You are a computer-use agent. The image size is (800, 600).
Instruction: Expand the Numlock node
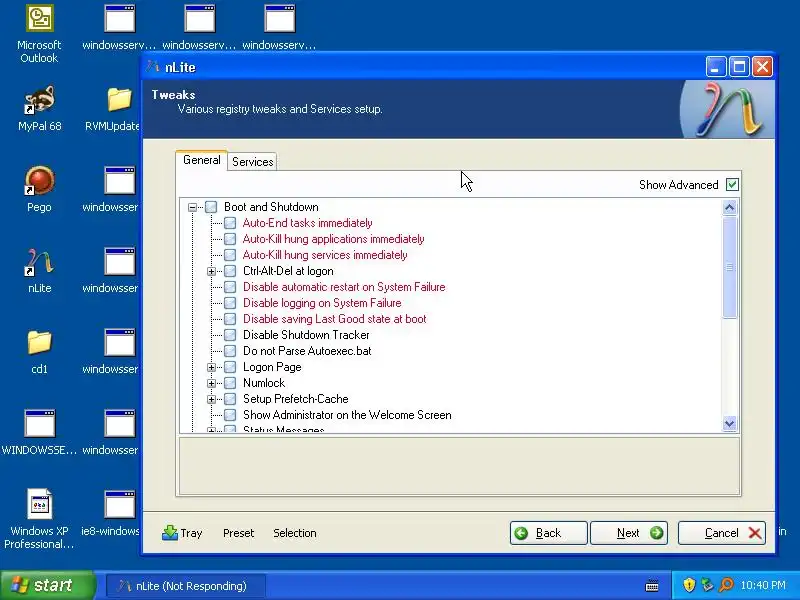click(x=211, y=383)
